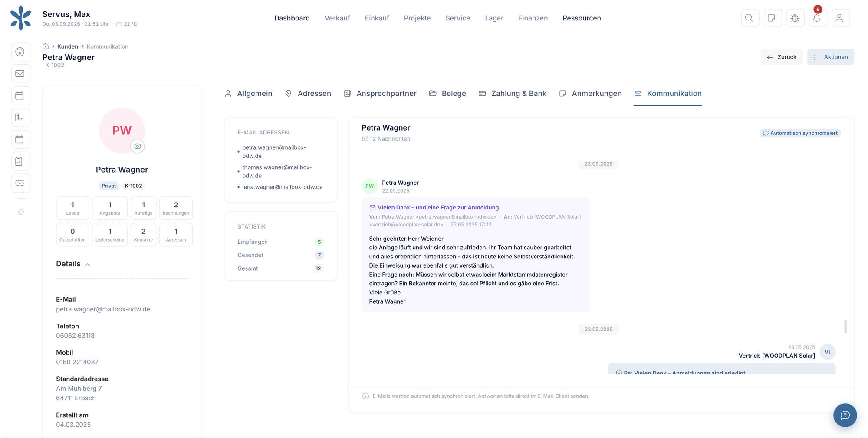Open the notes sticky icon in header
The height and width of the screenshot is (438, 868).
click(x=772, y=18)
